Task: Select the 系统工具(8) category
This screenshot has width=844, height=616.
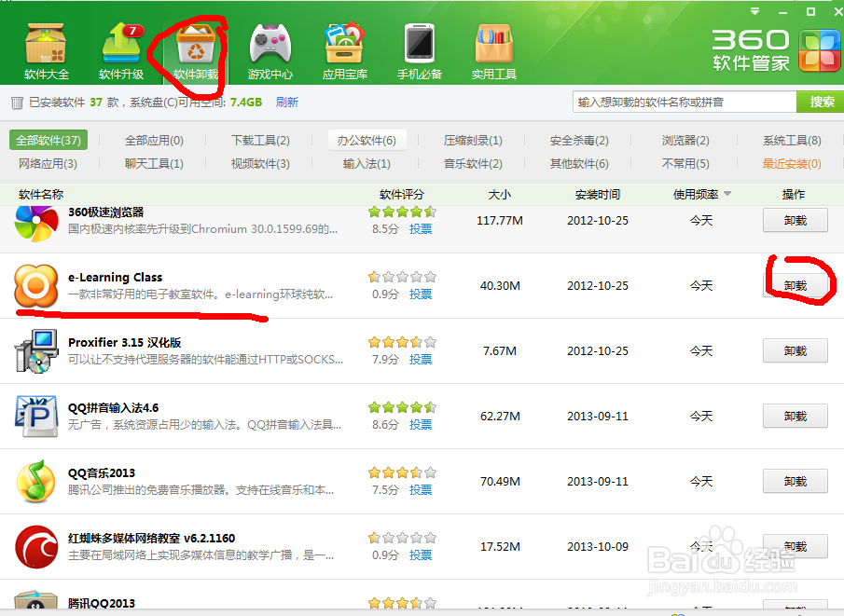Action: 792,141
